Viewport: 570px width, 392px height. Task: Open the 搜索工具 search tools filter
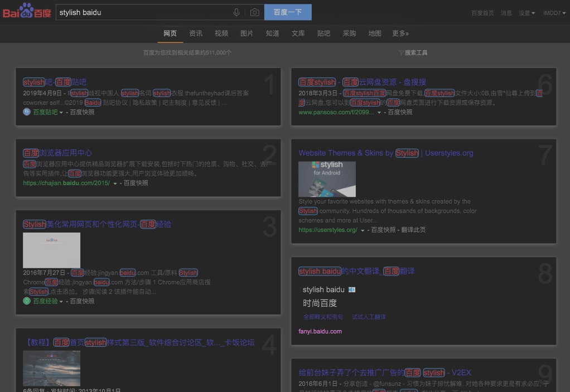coord(415,52)
